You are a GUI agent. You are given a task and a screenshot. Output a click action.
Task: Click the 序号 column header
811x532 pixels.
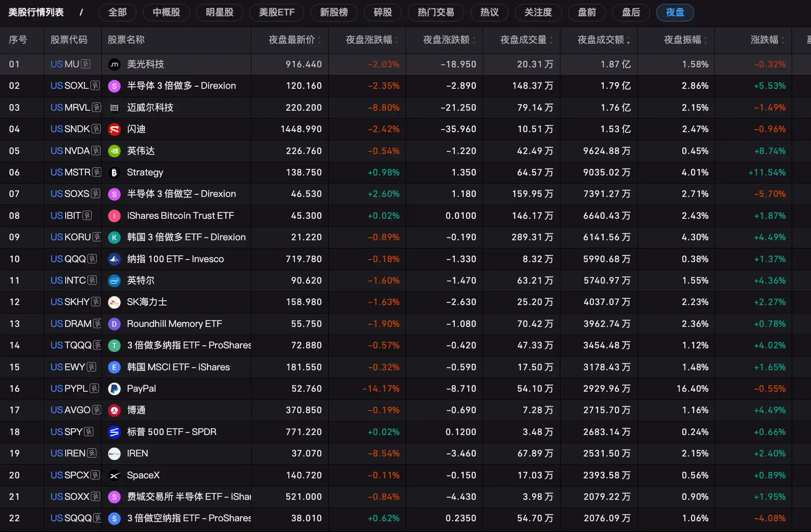(18, 40)
